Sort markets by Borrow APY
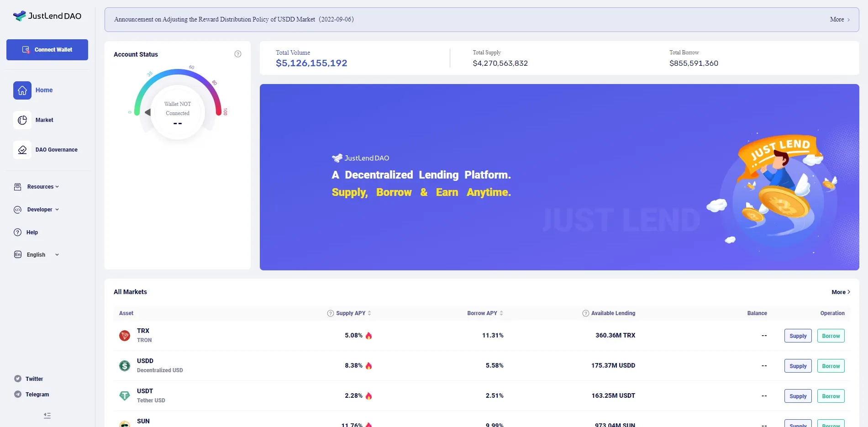Viewport: 868px width, 427px height. [x=500, y=313]
